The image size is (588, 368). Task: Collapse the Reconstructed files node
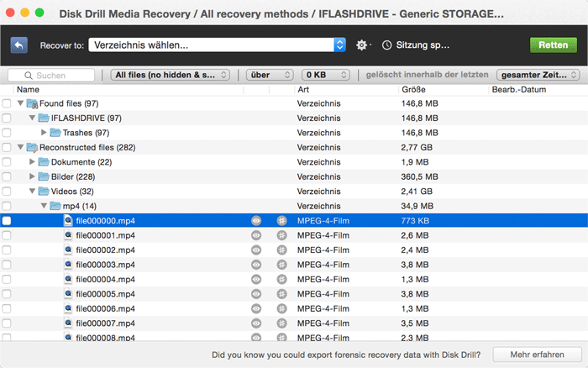pos(21,147)
